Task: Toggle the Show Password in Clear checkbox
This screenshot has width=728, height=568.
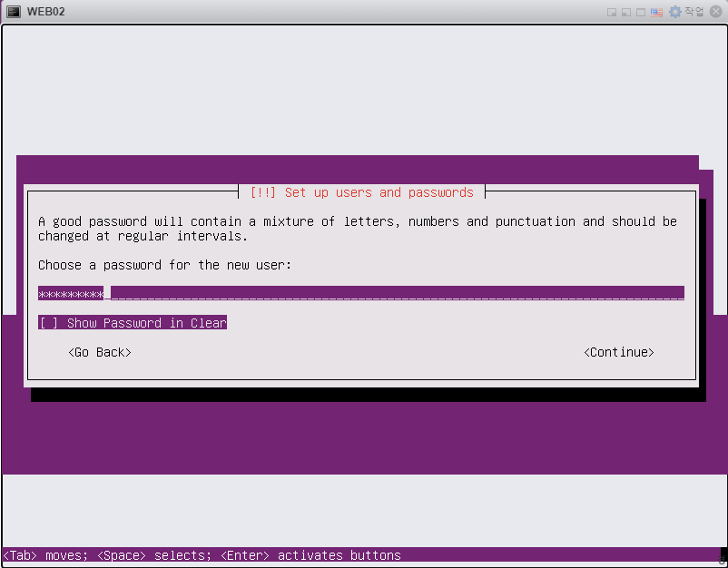Action: [133, 322]
